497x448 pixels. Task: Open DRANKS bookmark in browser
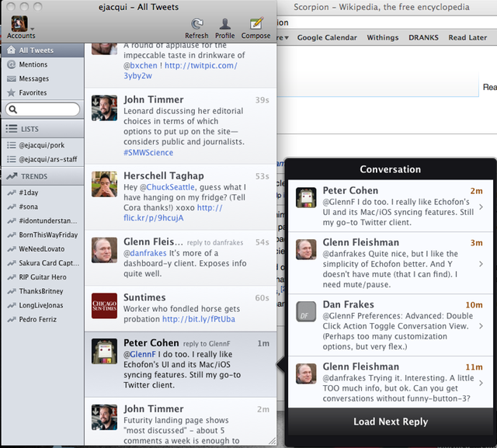tap(423, 38)
